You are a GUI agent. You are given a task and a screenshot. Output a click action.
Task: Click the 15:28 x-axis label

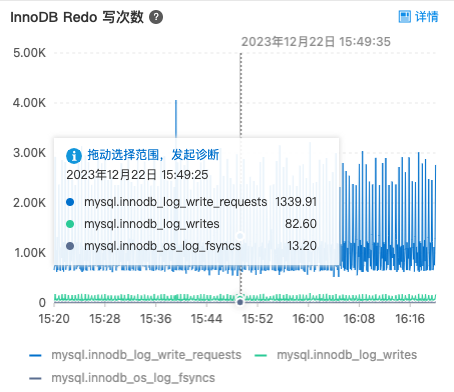point(105,319)
